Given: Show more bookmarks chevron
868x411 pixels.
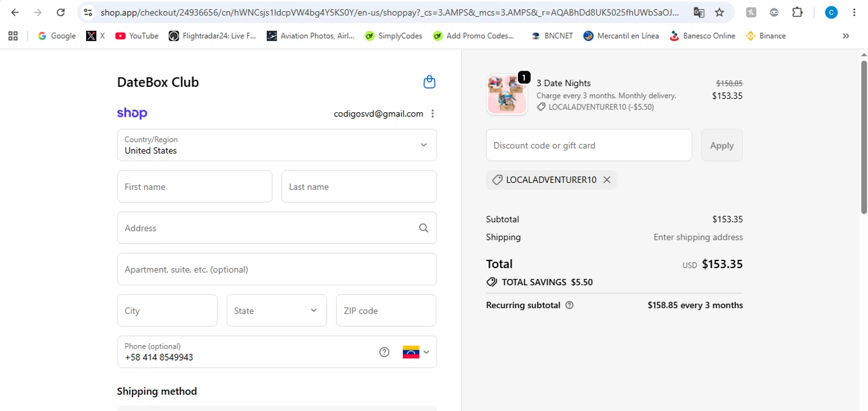Looking at the screenshot, I should click(x=845, y=36).
